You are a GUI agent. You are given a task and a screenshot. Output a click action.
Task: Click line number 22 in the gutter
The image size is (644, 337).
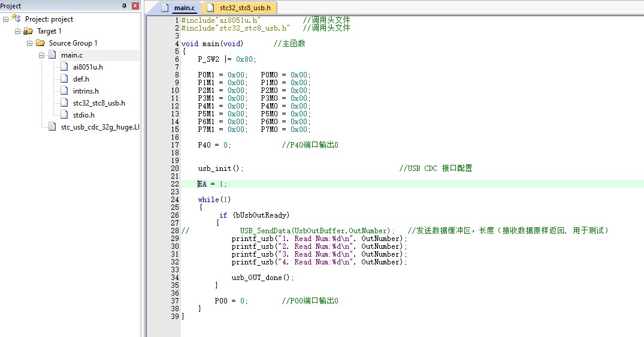click(x=175, y=184)
